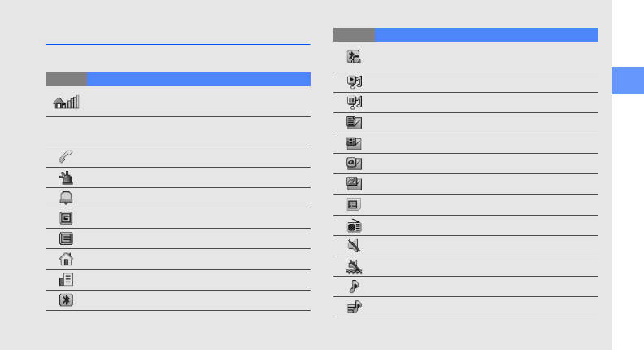This screenshot has height=350, width=644.
Task: Click the Bluetooth headset device icon
Action: click(354, 57)
